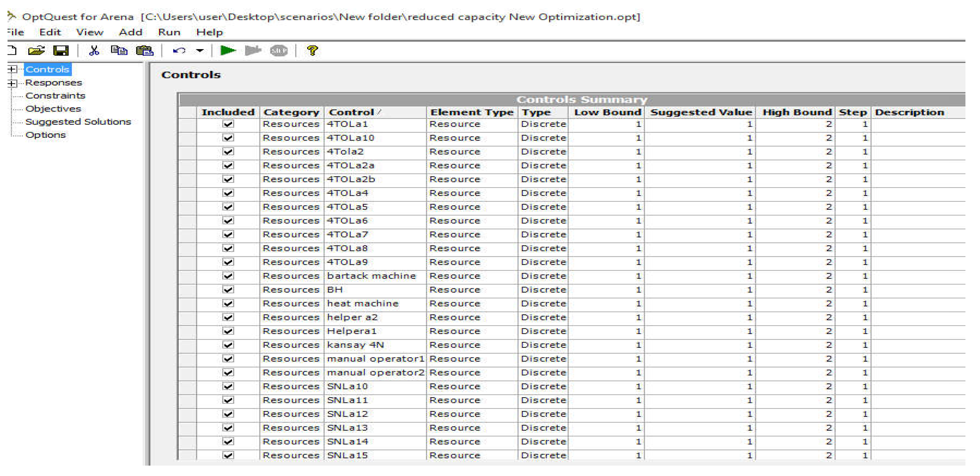Click the Paste clipboard icon
The image size is (980, 476).
pos(144,50)
